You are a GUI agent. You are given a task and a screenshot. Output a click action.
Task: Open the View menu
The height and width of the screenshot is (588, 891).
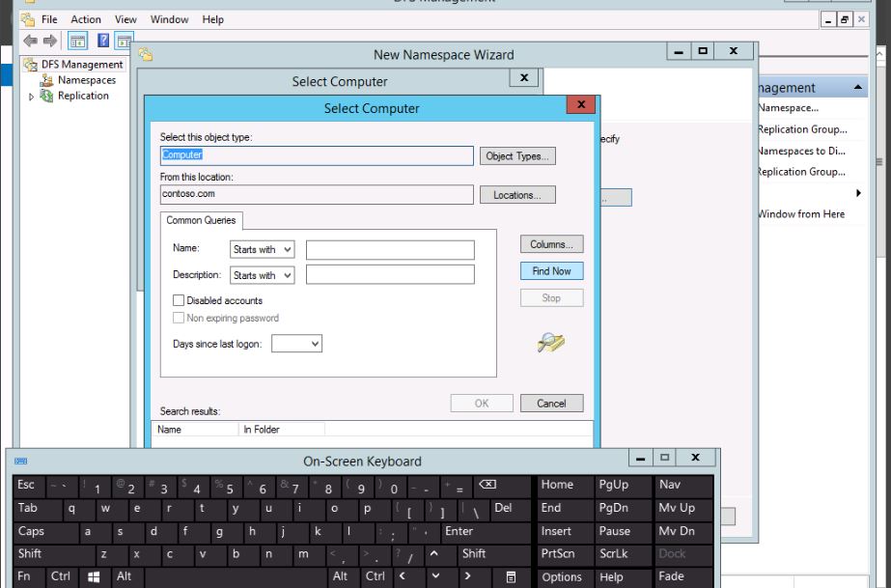(x=125, y=19)
